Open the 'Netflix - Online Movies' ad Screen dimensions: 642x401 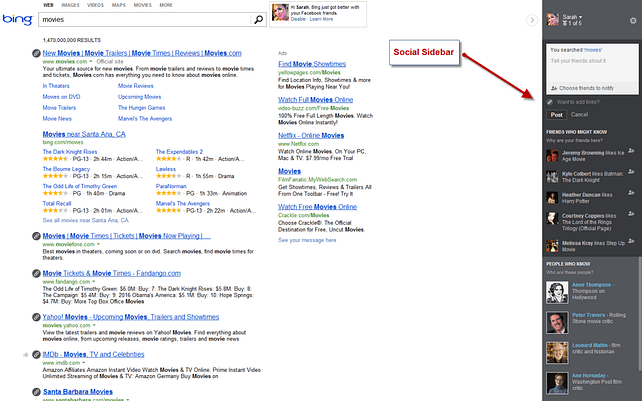[311, 136]
